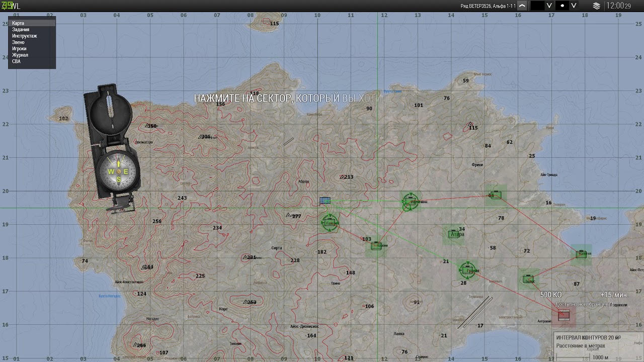Click the Лакка town label

tap(399, 334)
